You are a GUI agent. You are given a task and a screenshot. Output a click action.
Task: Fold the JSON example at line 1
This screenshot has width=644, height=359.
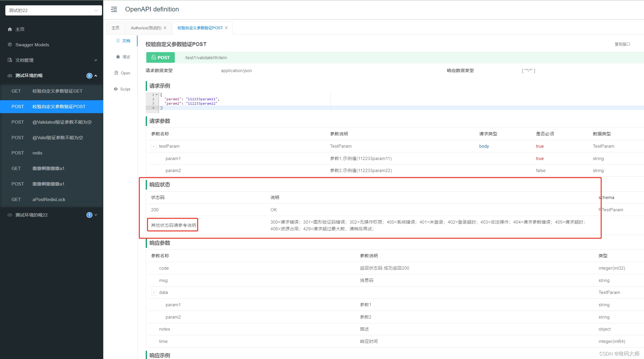pyautogui.click(x=156, y=95)
